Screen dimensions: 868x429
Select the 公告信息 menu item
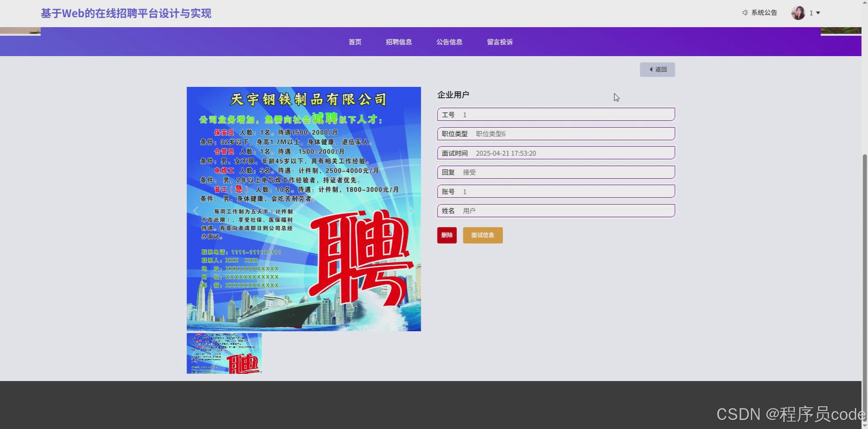(449, 42)
